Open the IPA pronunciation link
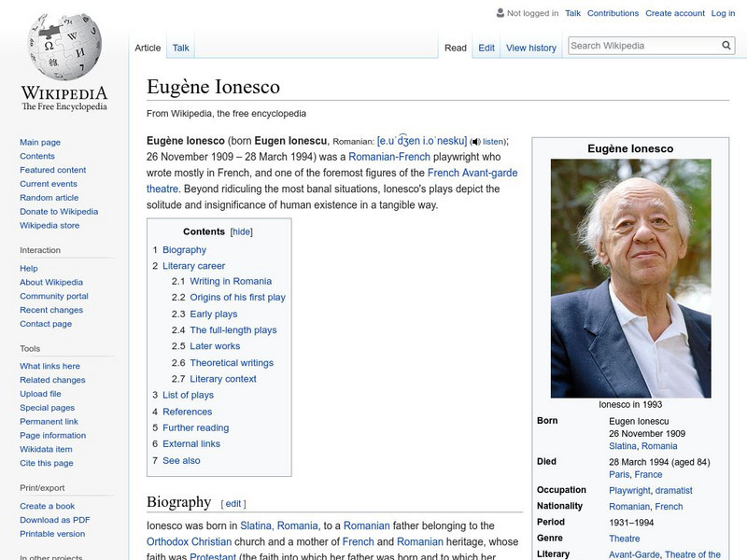The image size is (747, 560). coord(422,141)
